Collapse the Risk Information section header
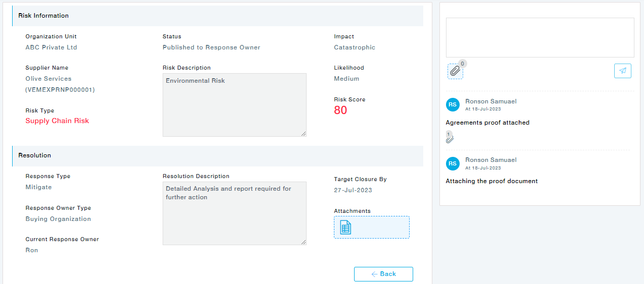Screen dimensions: 644x284 click(x=217, y=16)
